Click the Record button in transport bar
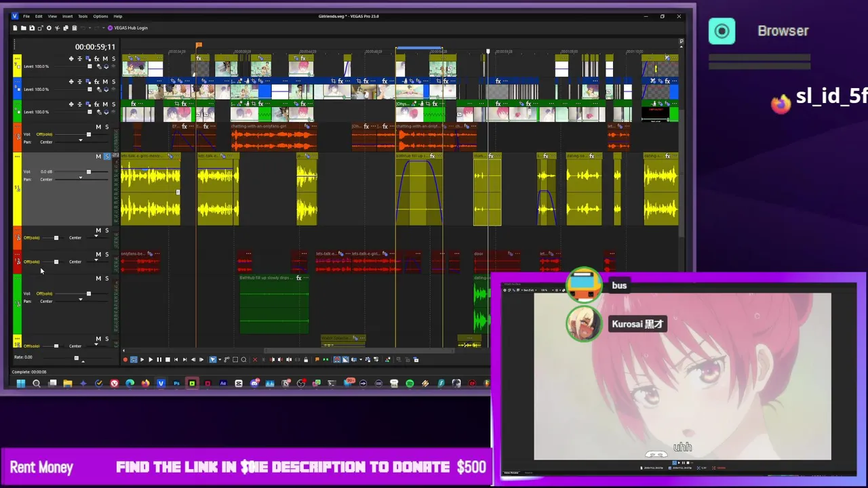Screen dimensions: 868x488 point(125,360)
